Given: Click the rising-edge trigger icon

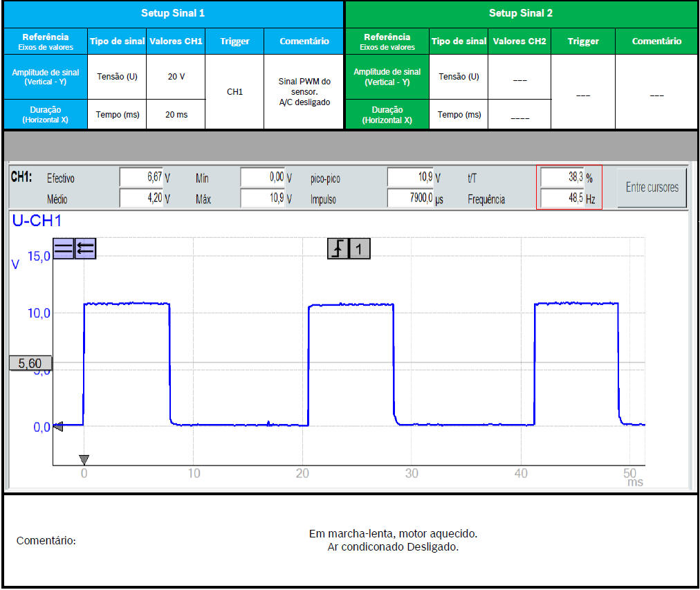Looking at the screenshot, I should [338, 248].
